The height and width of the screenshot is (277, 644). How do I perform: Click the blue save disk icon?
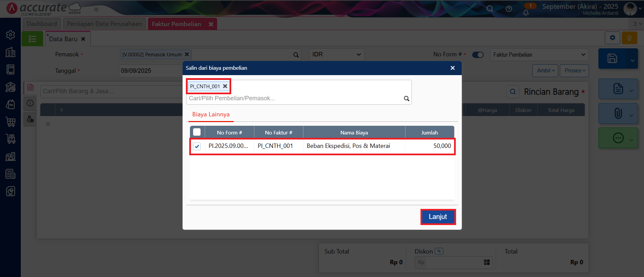tap(612, 58)
